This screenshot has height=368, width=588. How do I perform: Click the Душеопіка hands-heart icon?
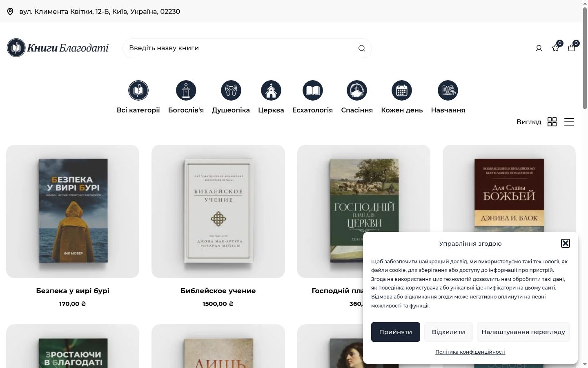[231, 90]
